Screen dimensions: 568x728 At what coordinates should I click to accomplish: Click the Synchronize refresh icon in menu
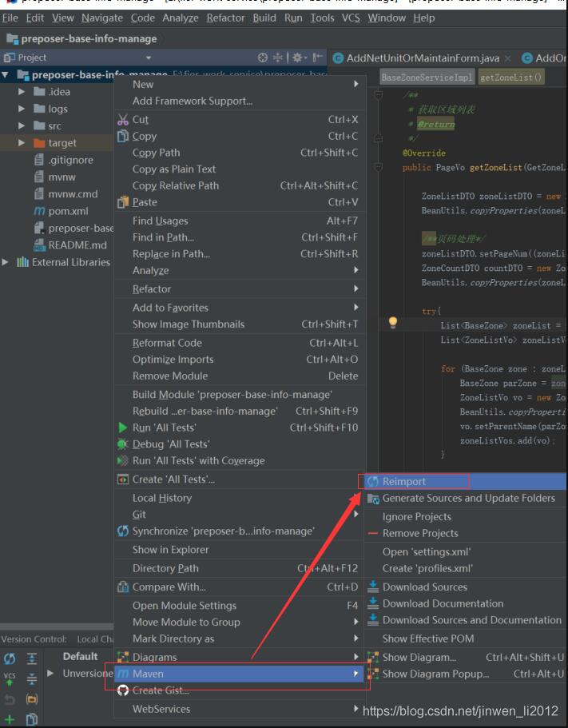[122, 531]
